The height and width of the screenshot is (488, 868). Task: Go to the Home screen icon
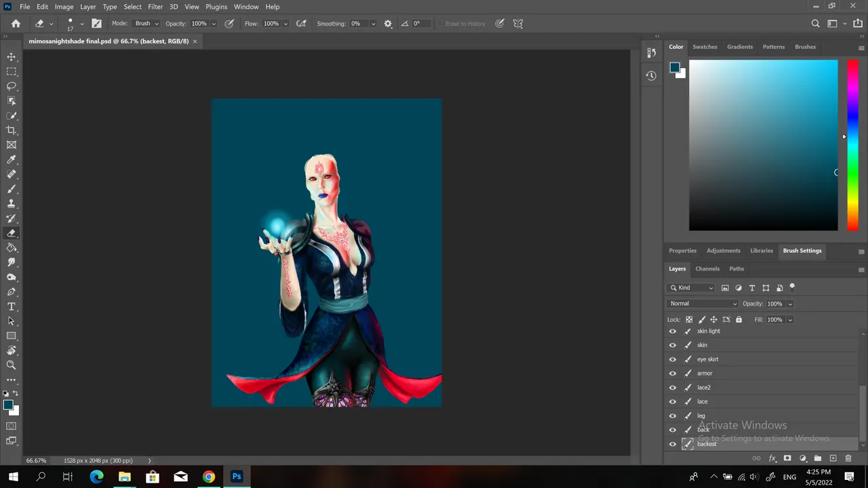click(x=16, y=23)
